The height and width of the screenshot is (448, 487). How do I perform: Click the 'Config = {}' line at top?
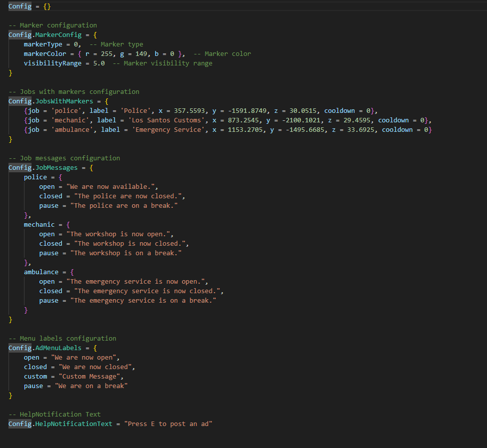pos(29,6)
